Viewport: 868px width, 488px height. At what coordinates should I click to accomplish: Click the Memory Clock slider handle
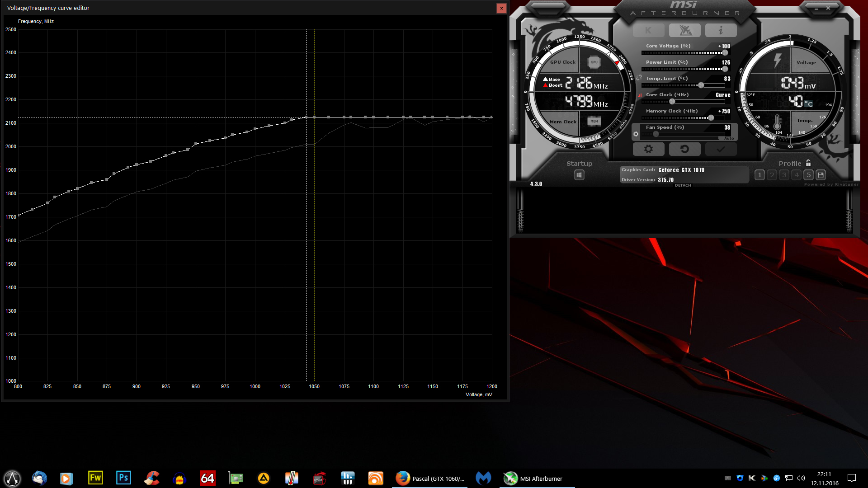coord(711,118)
